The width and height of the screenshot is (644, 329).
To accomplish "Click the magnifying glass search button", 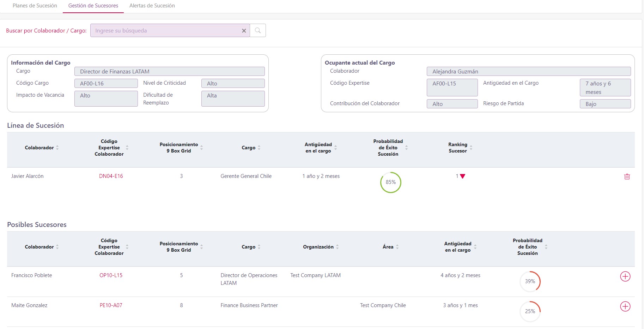I will tap(258, 30).
